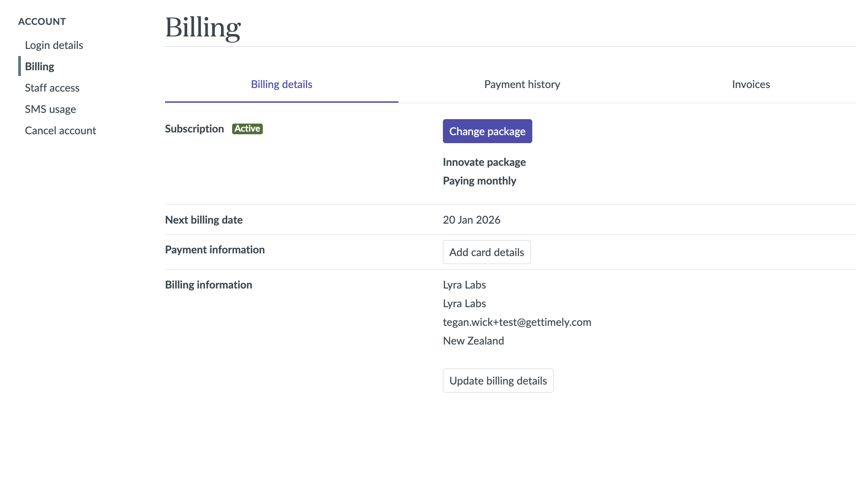The image size is (868, 497).
Task: Open the Cancel account page
Action: (x=60, y=131)
